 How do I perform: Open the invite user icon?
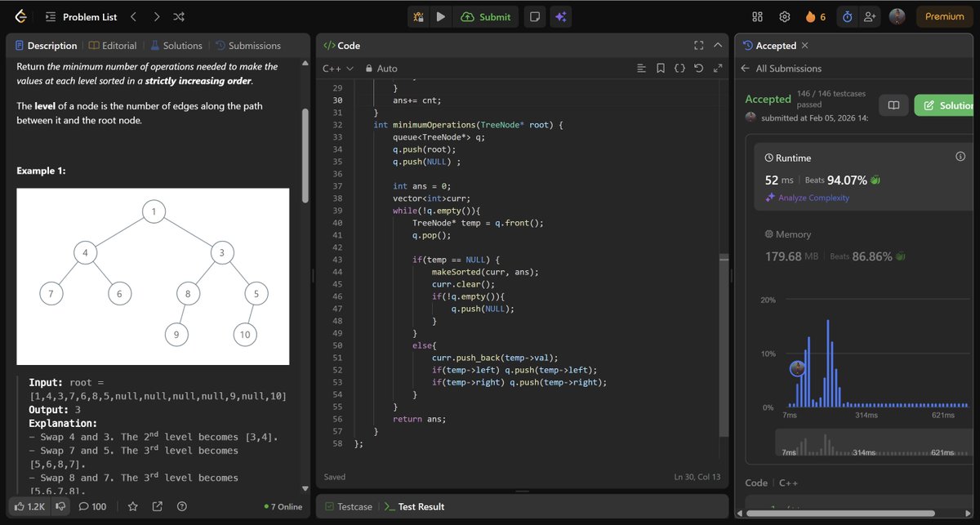(x=869, y=16)
